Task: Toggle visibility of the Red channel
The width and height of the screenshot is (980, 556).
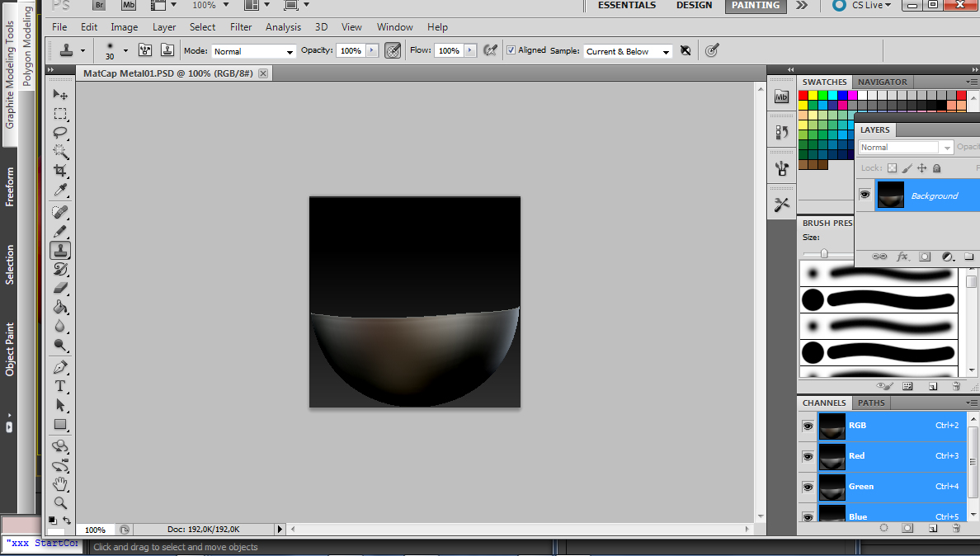Action: 808,456
